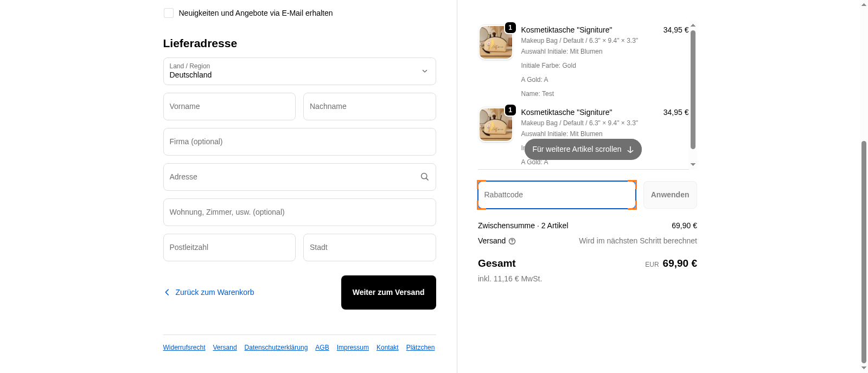Click the 'Für weitere Artikel scrollen' pill
Image resolution: width=868 pixels, height=373 pixels.
pyautogui.click(x=583, y=149)
